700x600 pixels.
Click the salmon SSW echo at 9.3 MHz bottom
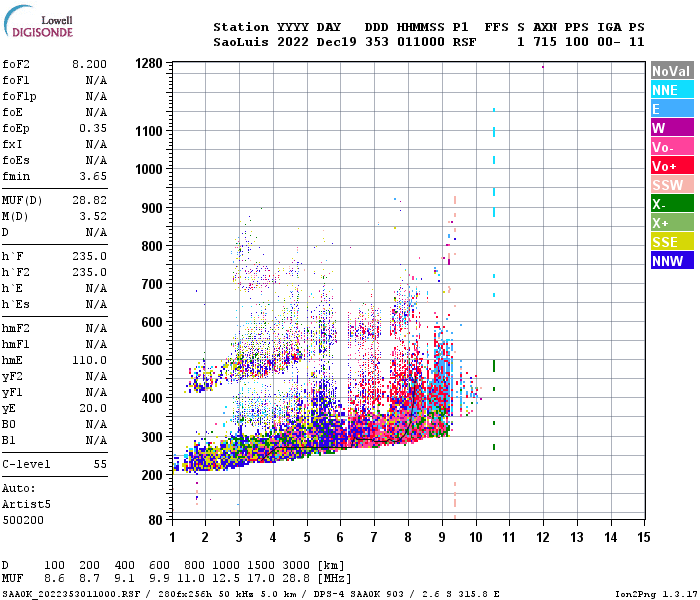pos(455,500)
